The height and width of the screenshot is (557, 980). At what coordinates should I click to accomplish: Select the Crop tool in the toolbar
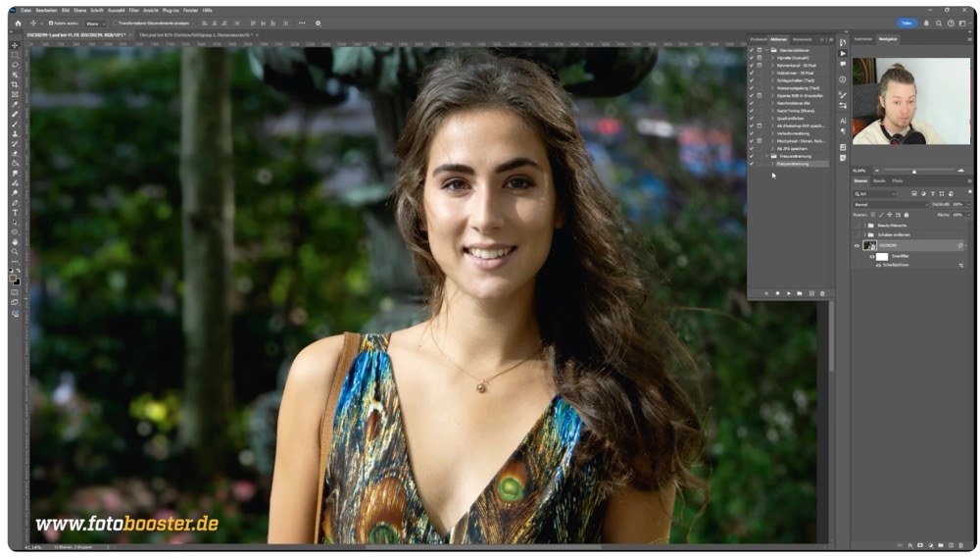pos(15,84)
